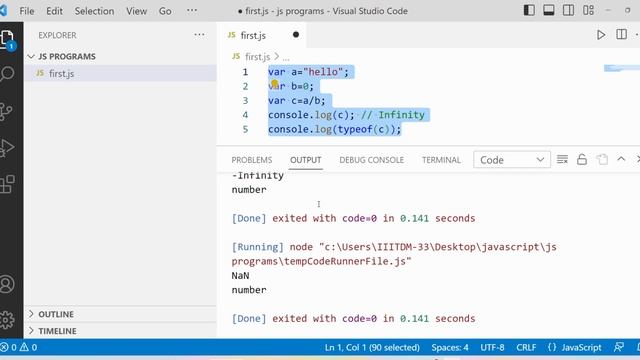The width and height of the screenshot is (640, 360).
Task: Click code line 1 var a="hello"
Action: (308, 72)
